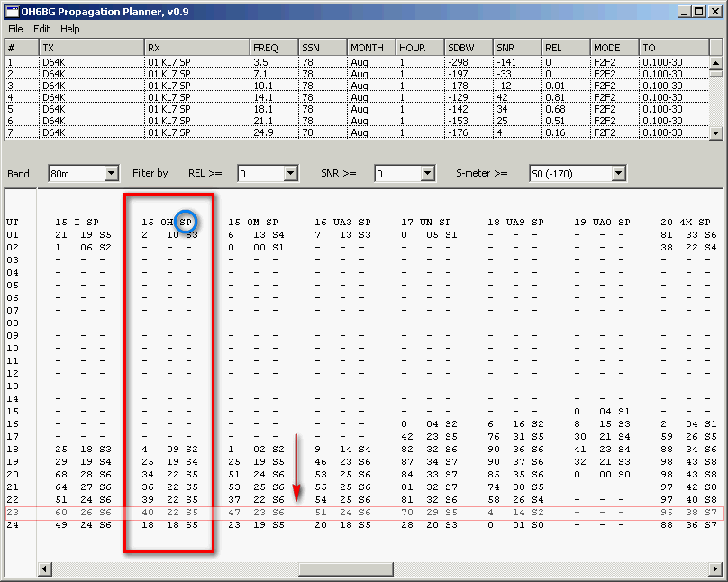Select table row 7 with FREQ 24.9

click(x=357, y=132)
